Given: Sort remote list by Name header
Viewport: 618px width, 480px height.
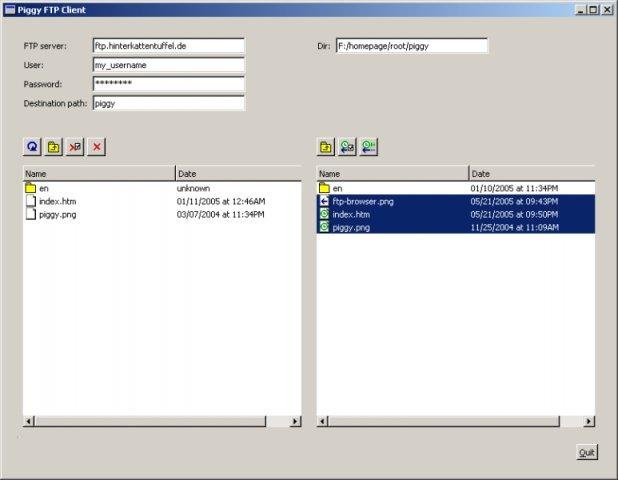Looking at the screenshot, I should click(x=99, y=173).
